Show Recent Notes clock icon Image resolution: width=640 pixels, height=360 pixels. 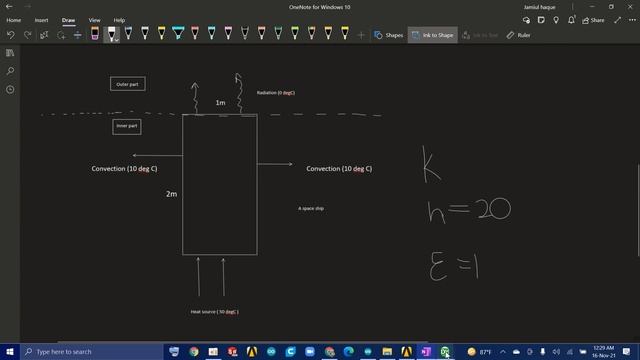10,89
